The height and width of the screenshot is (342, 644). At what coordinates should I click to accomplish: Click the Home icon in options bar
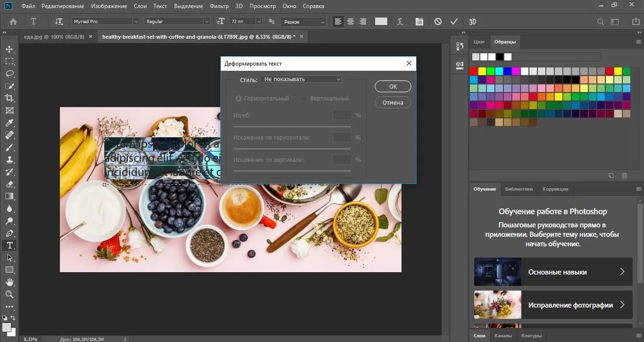point(13,22)
